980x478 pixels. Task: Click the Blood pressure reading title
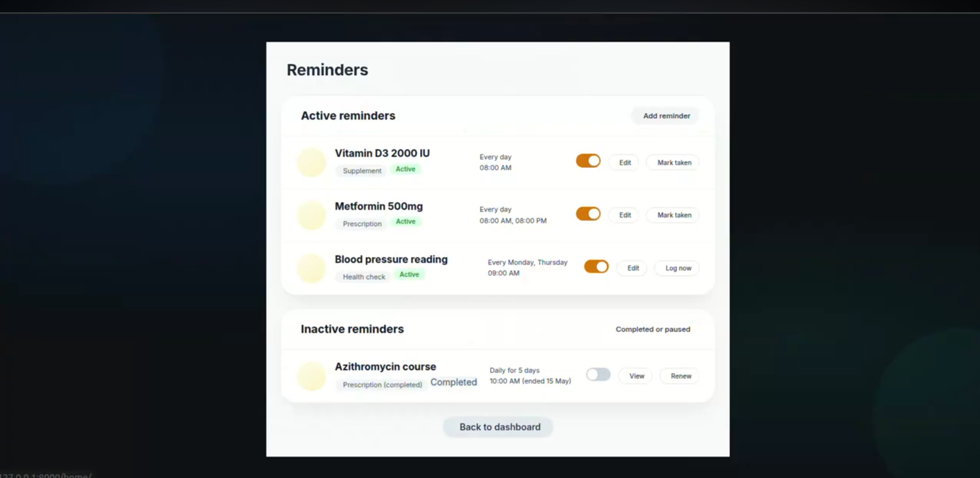[391, 259]
